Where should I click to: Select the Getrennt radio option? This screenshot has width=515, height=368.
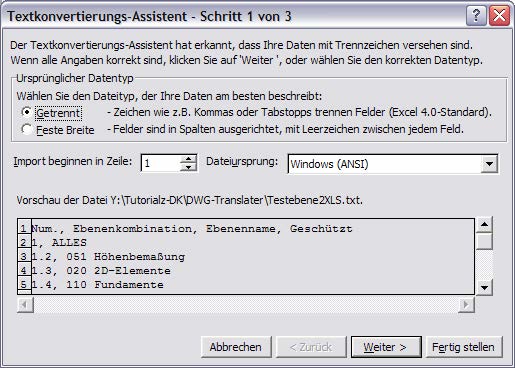pyautogui.click(x=26, y=112)
